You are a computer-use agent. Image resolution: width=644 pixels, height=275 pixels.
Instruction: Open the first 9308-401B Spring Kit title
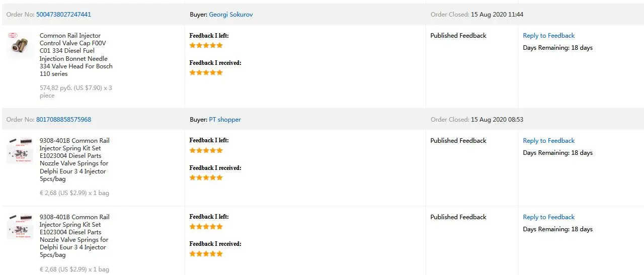(74, 159)
